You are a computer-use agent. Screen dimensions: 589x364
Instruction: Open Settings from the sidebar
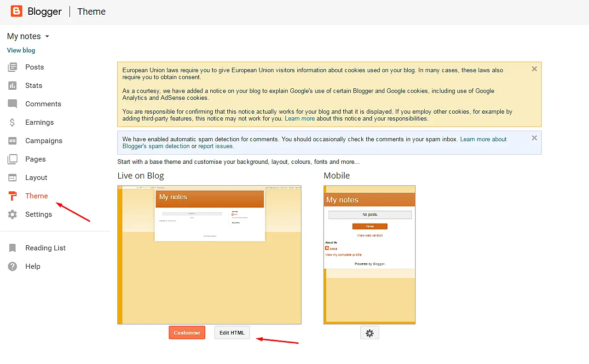[39, 214]
